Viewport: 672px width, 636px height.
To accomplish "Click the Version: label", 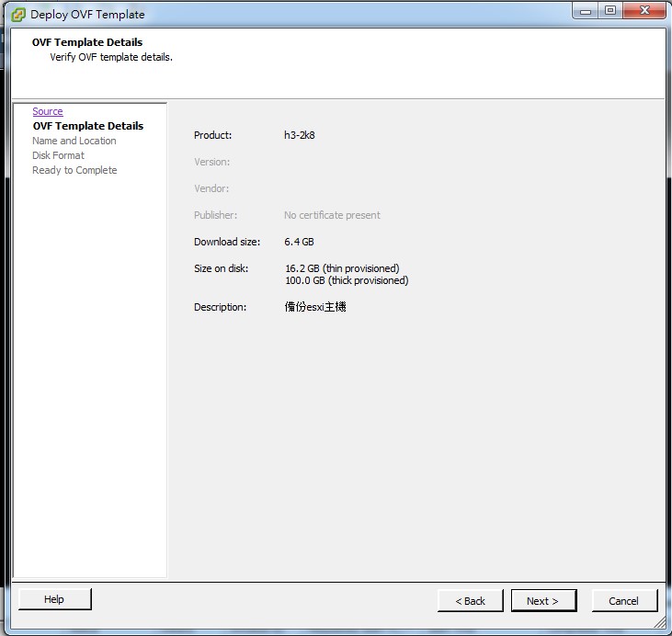I will pyautogui.click(x=211, y=162).
